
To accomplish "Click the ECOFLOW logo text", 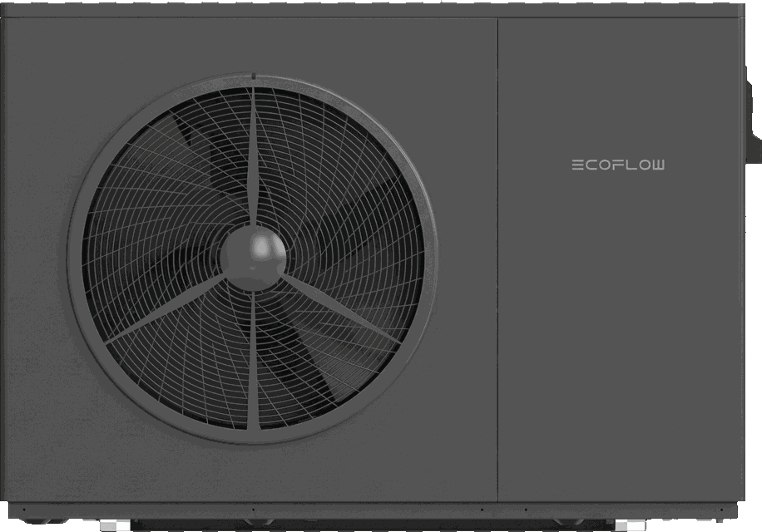I will [x=618, y=165].
